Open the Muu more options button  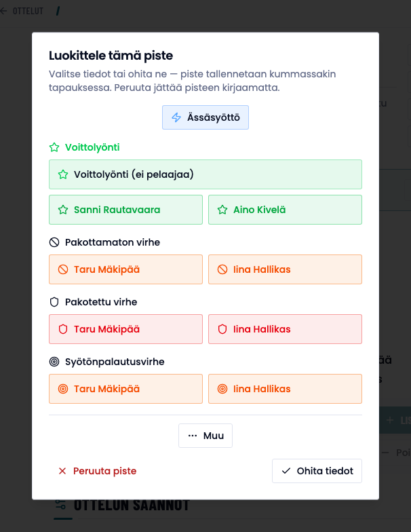206,436
